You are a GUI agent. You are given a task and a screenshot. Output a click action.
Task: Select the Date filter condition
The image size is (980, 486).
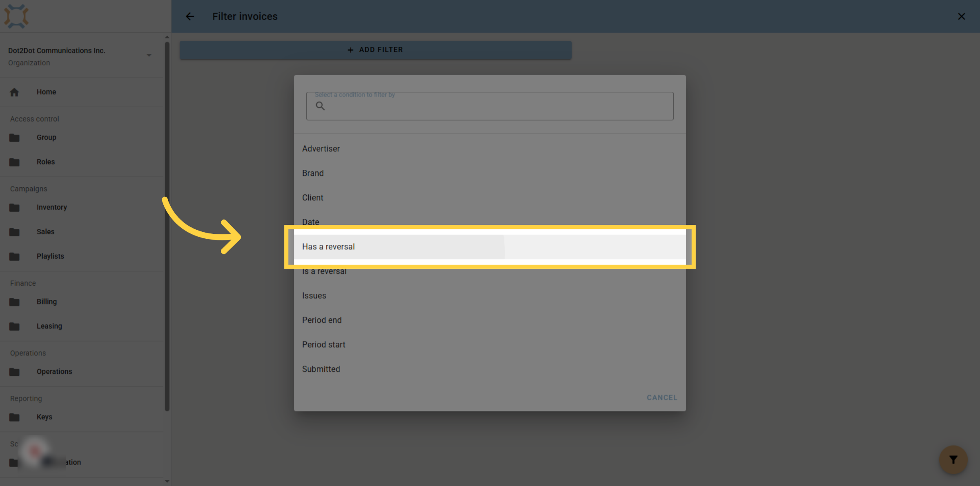click(490, 222)
